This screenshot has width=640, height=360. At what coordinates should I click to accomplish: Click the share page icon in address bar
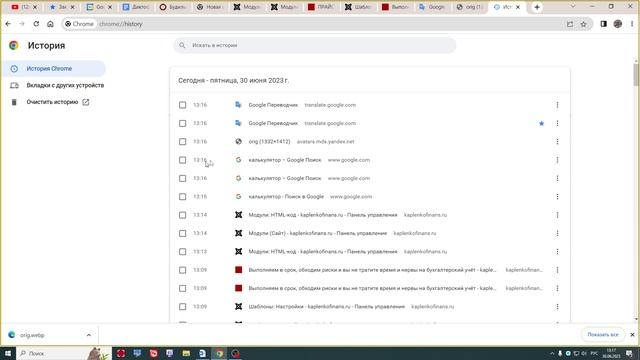pyautogui.click(x=570, y=24)
